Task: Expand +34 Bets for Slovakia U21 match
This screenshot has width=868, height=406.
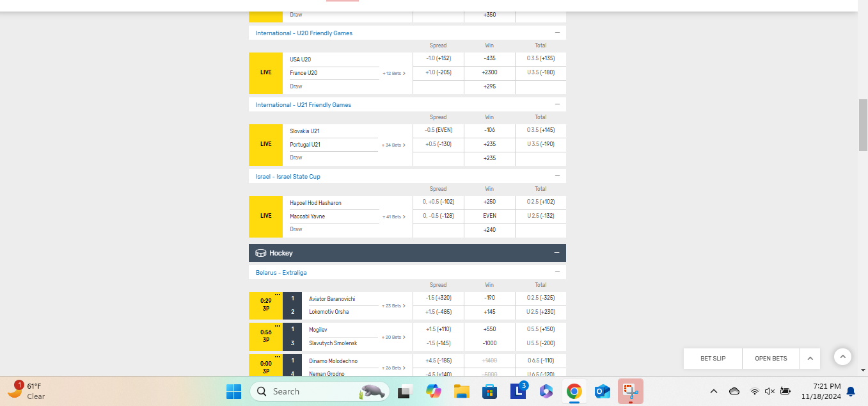Action: click(x=393, y=145)
